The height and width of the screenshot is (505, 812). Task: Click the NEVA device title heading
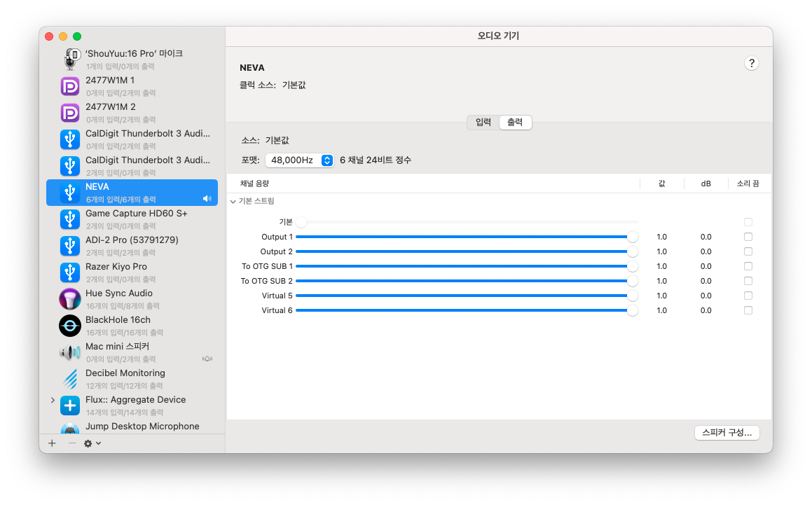click(252, 68)
